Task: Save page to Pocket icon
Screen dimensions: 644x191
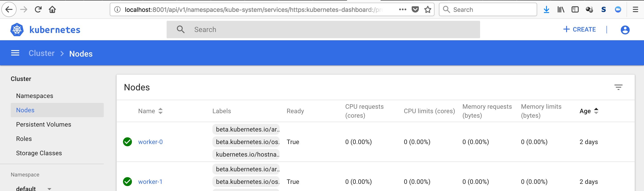Action: pyautogui.click(x=415, y=9)
